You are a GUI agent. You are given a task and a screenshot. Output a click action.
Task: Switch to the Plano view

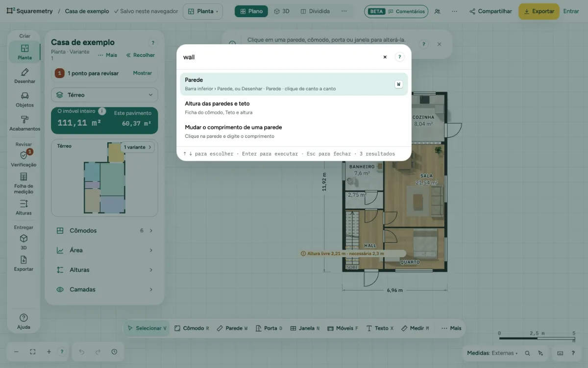tap(251, 11)
